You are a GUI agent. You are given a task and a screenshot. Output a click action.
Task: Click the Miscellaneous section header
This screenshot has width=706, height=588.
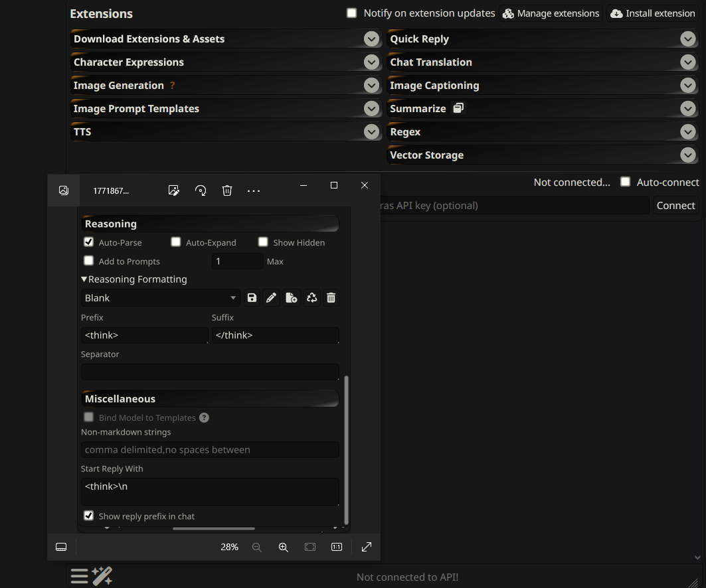click(x=210, y=399)
